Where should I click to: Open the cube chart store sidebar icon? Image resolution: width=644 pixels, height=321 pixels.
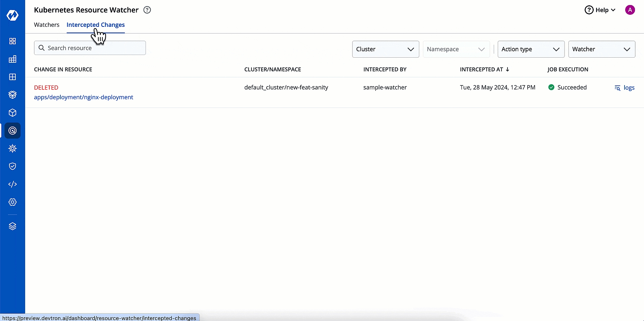12,113
